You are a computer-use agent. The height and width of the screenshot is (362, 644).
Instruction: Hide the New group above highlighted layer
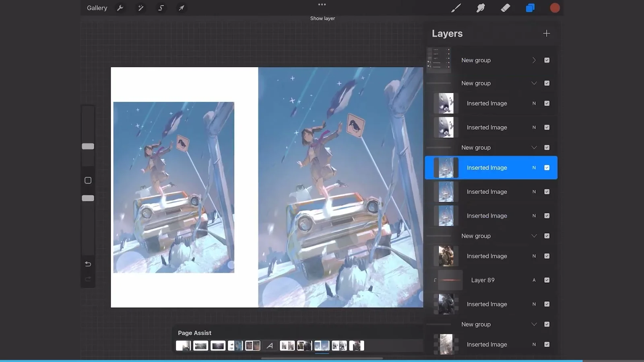click(547, 148)
